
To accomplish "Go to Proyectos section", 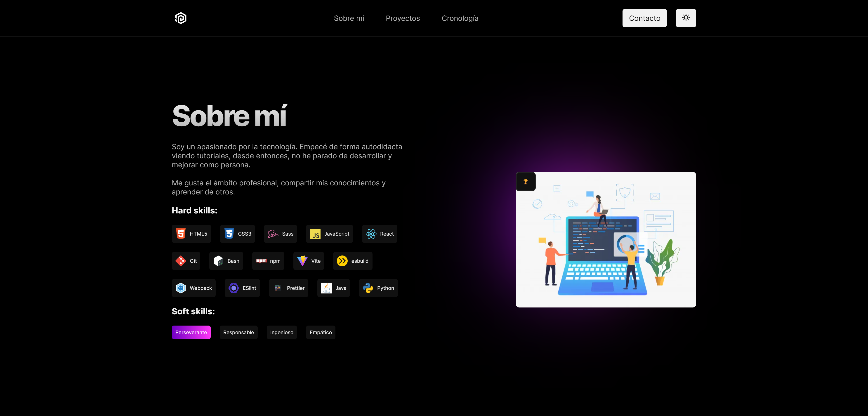I will point(403,18).
